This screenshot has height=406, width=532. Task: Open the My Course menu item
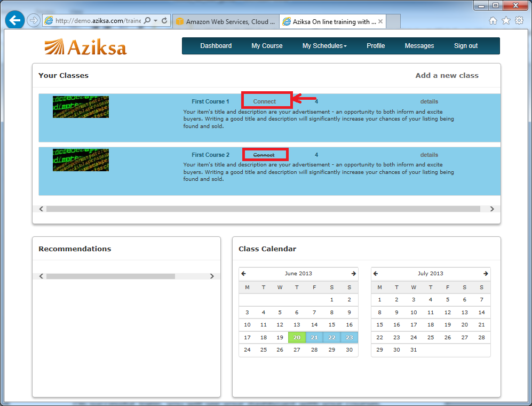(267, 46)
